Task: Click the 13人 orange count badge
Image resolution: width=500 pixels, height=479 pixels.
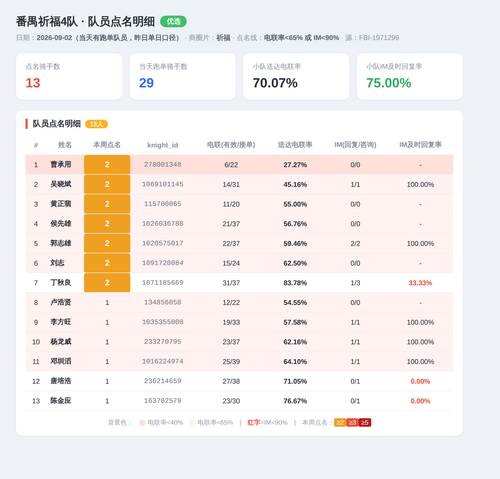Action: tap(96, 124)
